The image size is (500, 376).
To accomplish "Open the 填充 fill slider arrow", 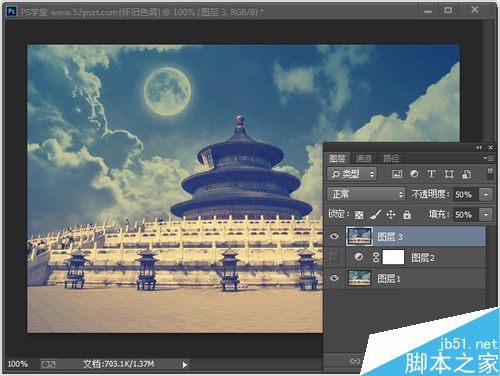I will pyautogui.click(x=486, y=215).
